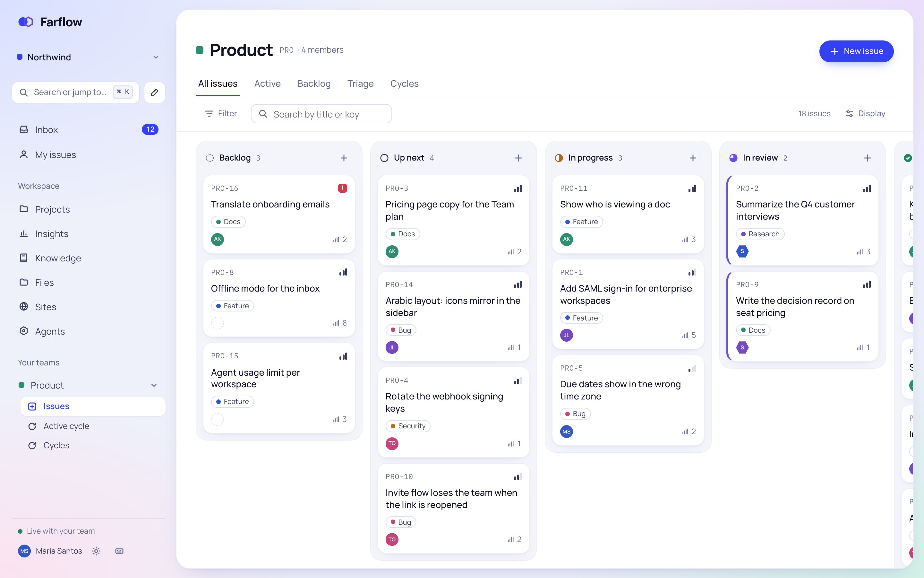Toggle the theme sun icon
This screenshot has height=578, width=924.
tap(96, 551)
